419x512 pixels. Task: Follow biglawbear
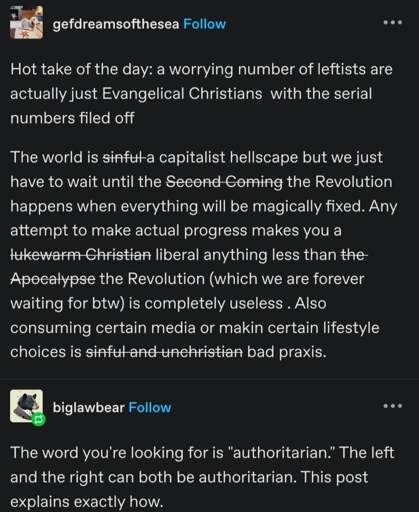point(150,407)
